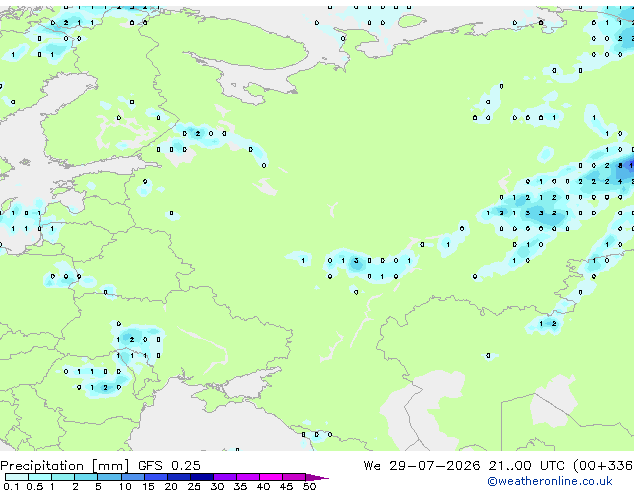This screenshot has height=490, width=634.
Task: Click the legend scale label '0.1'
Action: (11, 486)
